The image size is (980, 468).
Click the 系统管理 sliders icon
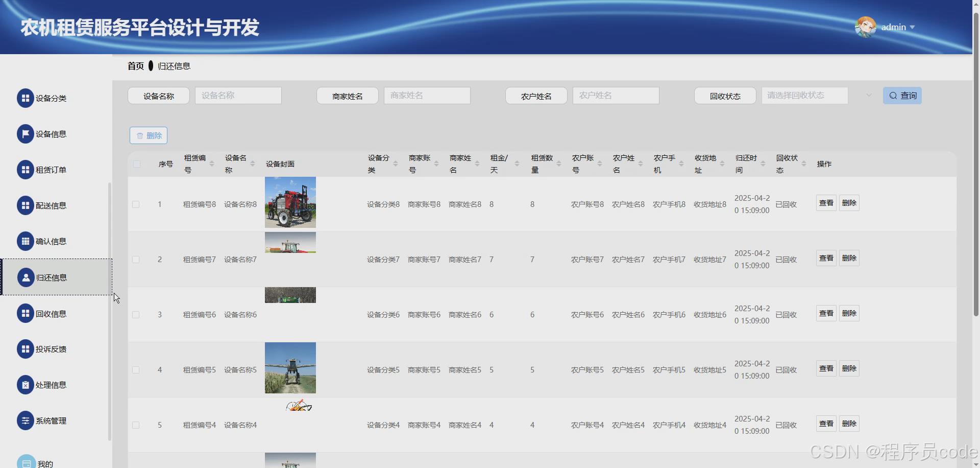[25, 420]
